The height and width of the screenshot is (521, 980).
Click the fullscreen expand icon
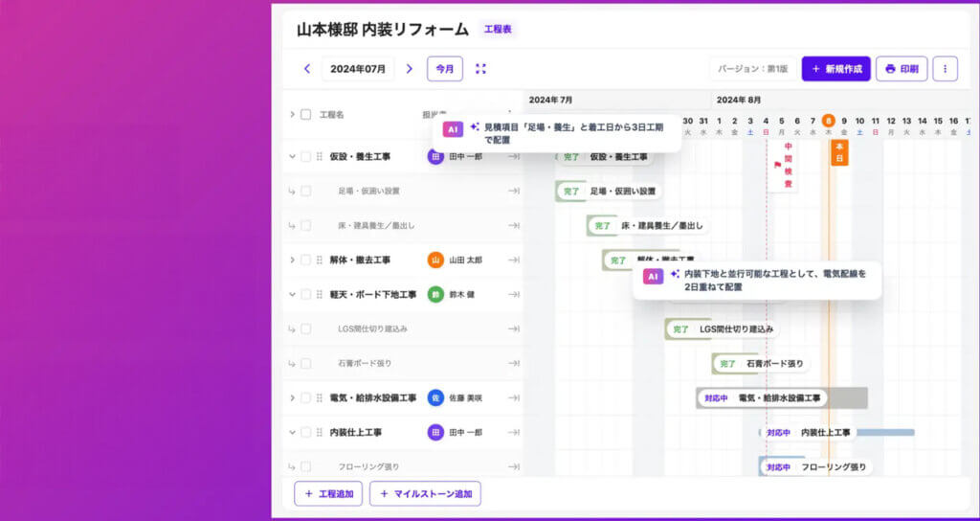(480, 69)
